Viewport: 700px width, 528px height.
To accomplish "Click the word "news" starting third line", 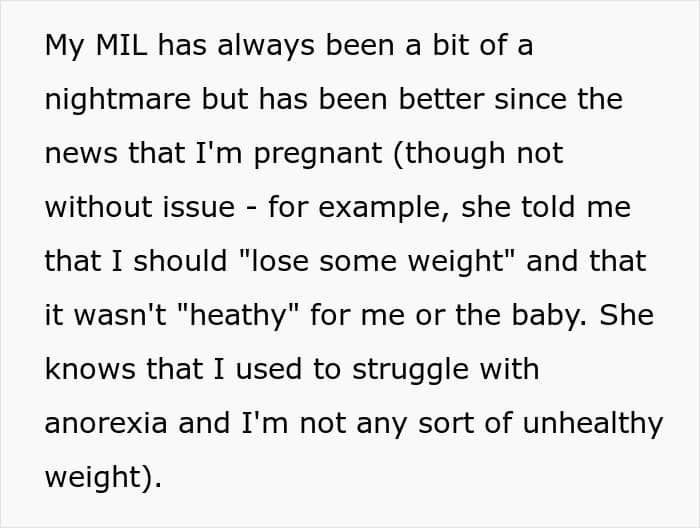I will pos(81,154).
